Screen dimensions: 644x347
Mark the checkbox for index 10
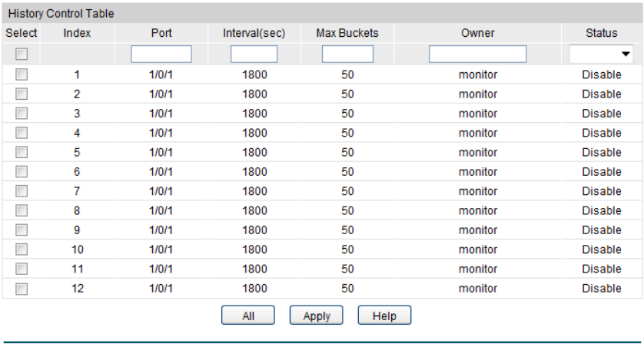(x=22, y=250)
